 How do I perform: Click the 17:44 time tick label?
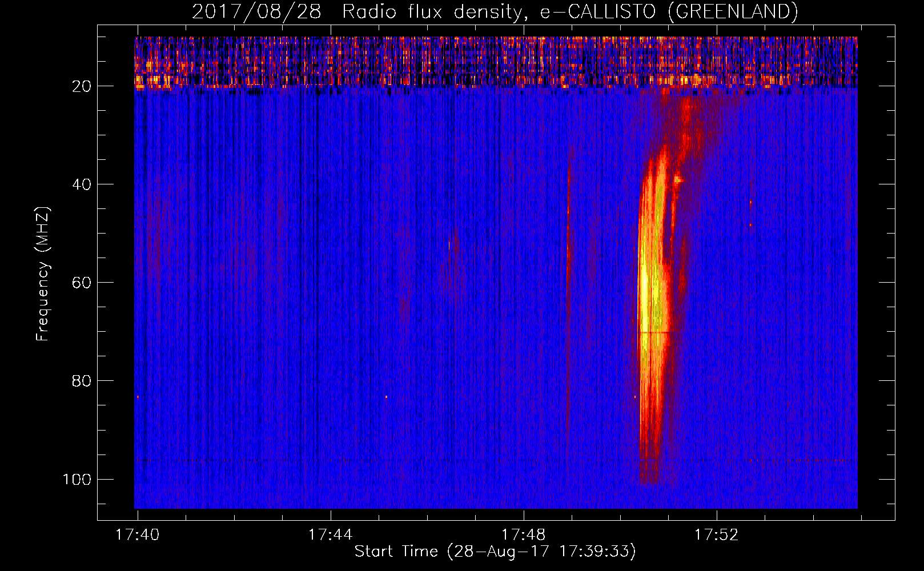(331, 535)
